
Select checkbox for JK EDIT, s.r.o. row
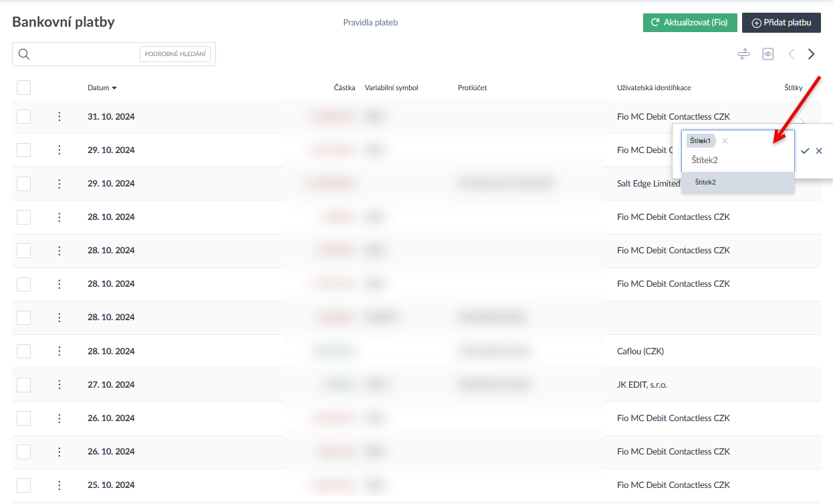[x=23, y=384]
